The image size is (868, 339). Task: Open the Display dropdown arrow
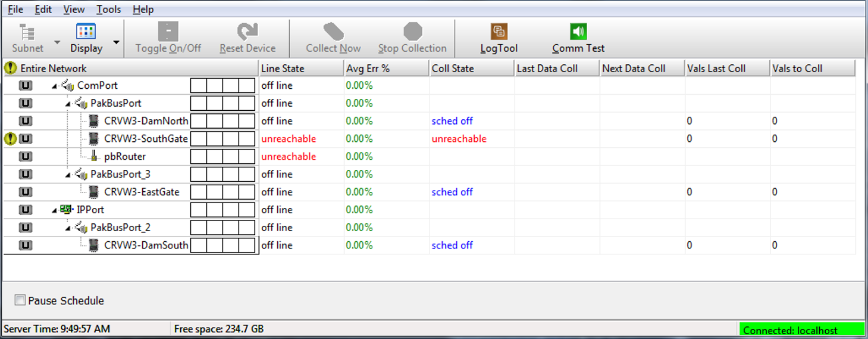(117, 42)
